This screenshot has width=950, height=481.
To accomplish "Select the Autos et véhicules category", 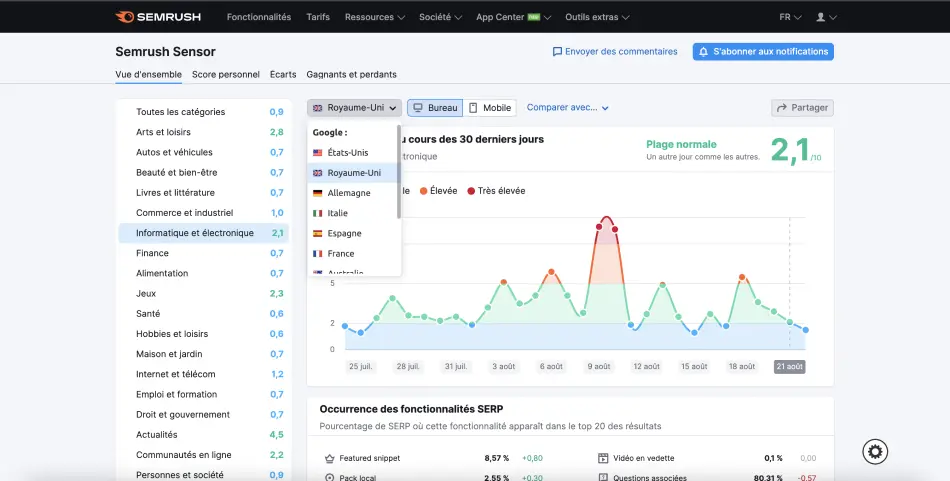I will [x=204, y=153].
